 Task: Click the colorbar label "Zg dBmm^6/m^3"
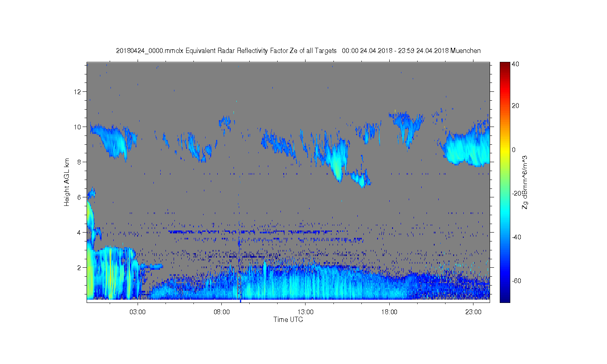(524, 182)
